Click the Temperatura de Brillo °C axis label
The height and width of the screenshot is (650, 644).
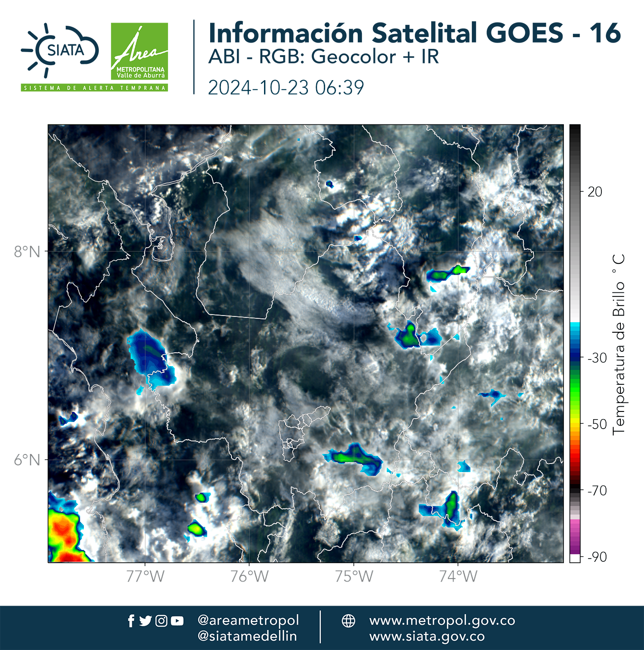[619, 344]
